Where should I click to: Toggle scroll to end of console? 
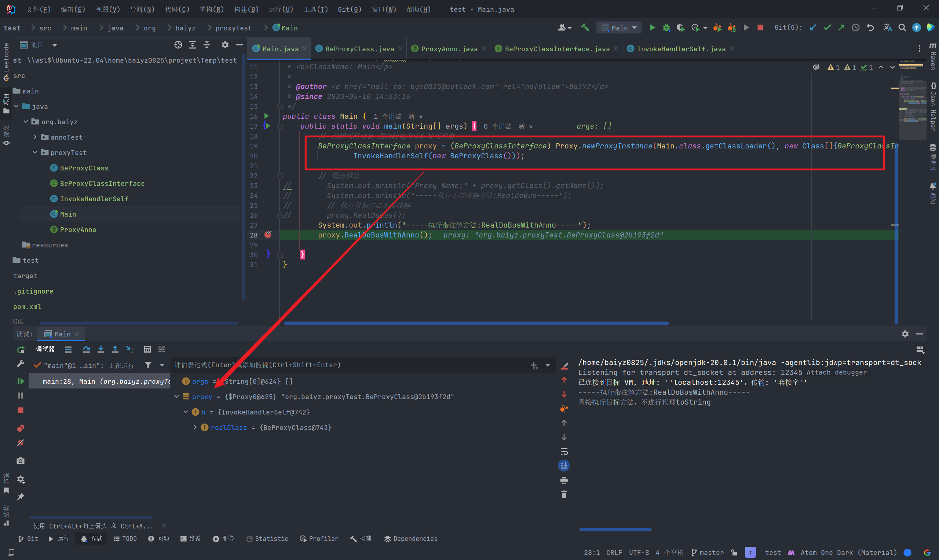(x=564, y=466)
